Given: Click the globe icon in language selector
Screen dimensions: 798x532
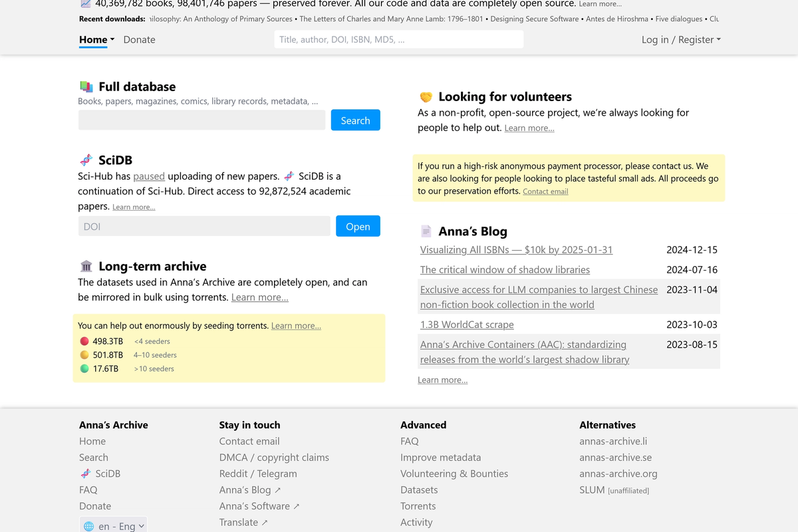Looking at the screenshot, I should (x=88, y=527).
